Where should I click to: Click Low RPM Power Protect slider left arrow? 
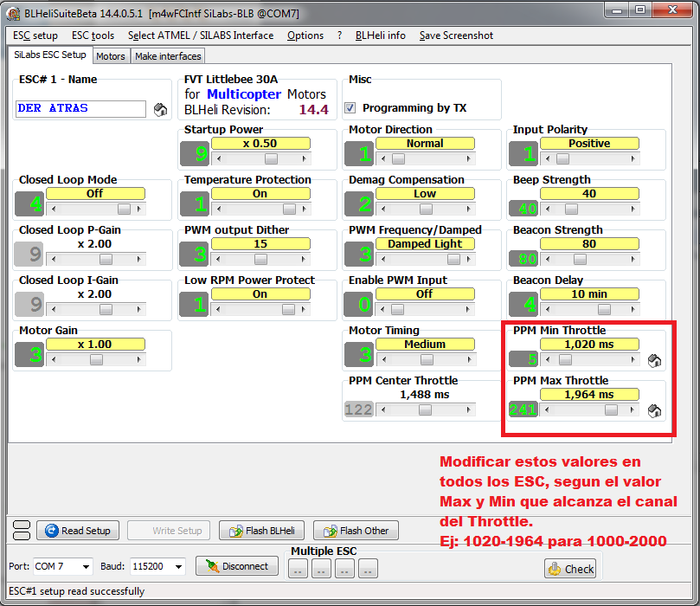pyautogui.click(x=218, y=309)
